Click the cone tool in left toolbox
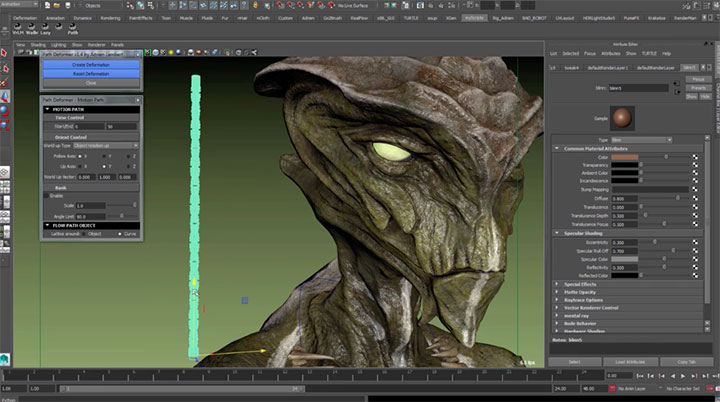Image resolution: width=720 pixels, height=402 pixels. tap(5, 96)
